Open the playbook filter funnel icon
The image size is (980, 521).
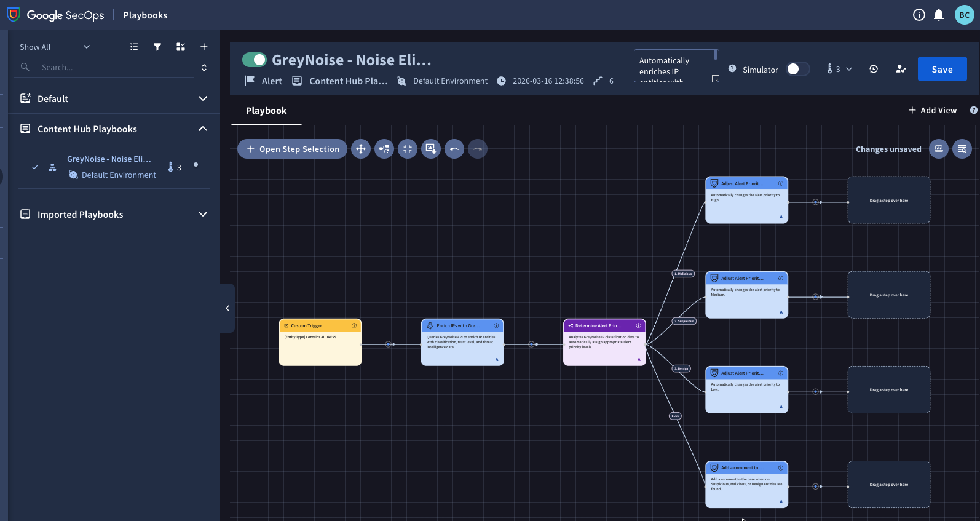click(157, 47)
